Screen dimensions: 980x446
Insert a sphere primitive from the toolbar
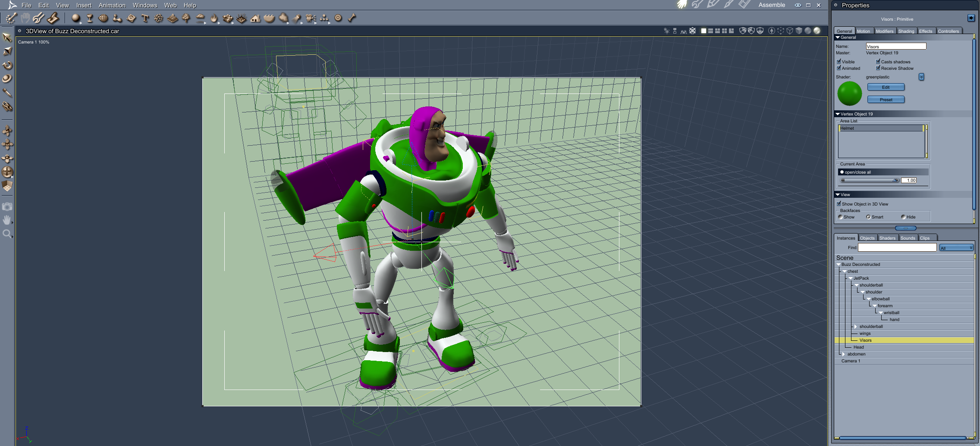pyautogui.click(x=76, y=18)
